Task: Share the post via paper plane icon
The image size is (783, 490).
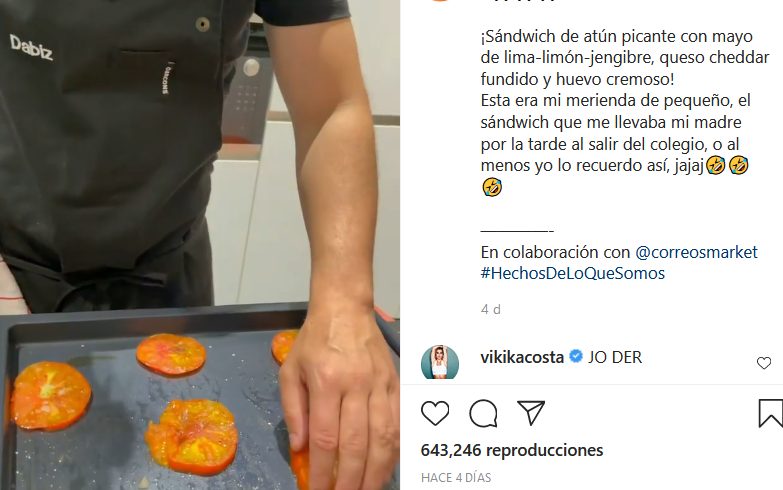Action: [x=531, y=413]
